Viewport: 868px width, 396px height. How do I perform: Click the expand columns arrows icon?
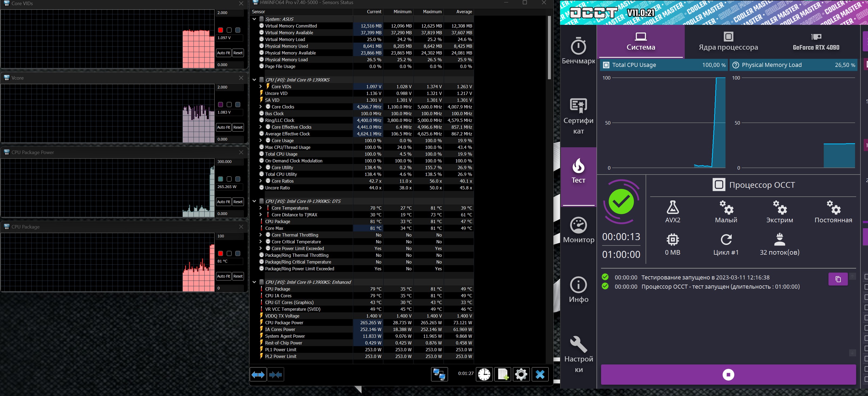click(258, 374)
